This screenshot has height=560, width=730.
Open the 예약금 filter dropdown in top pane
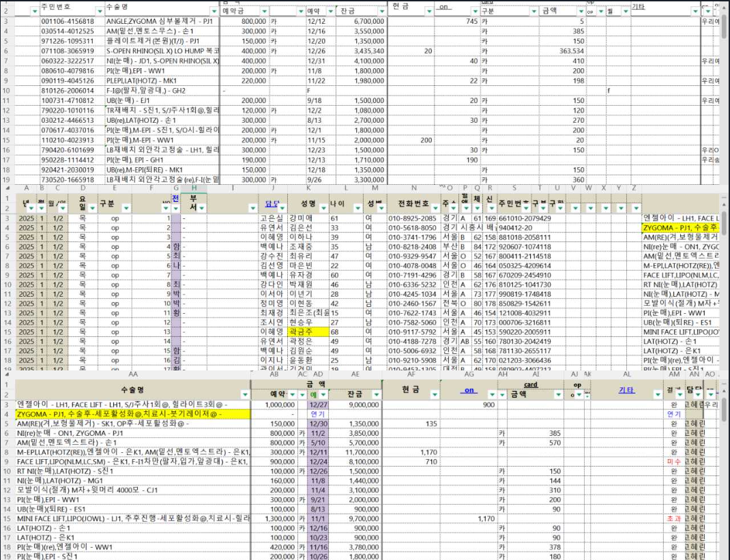point(264,11)
